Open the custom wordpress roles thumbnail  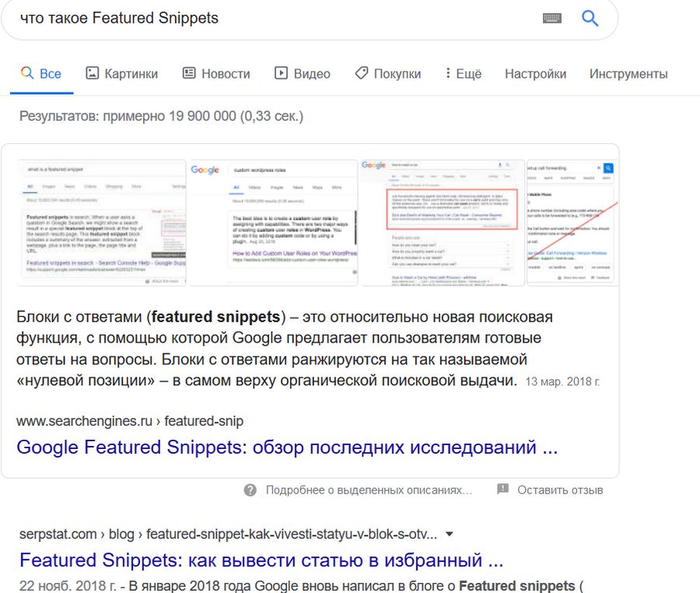(x=273, y=223)
